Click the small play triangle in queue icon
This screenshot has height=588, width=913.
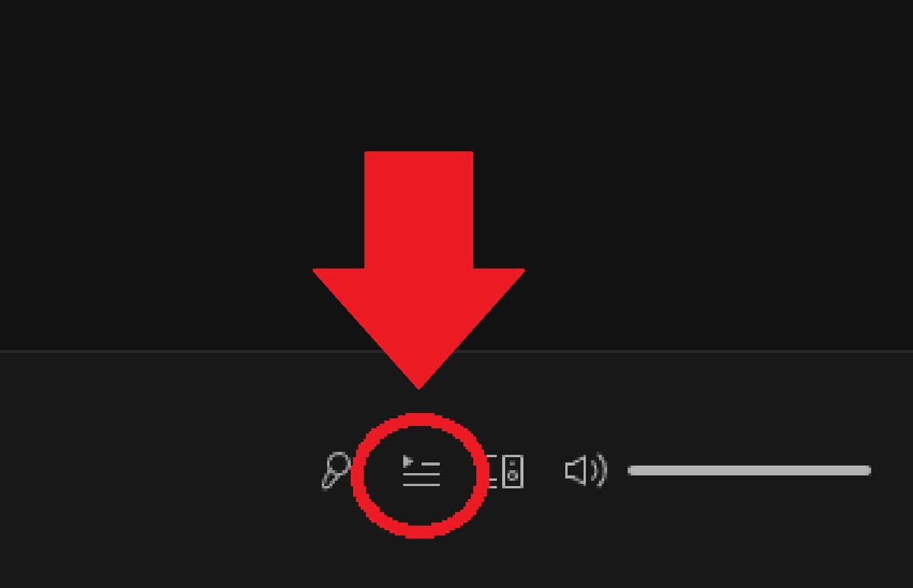pyautogui.click(x=408, y=461)
